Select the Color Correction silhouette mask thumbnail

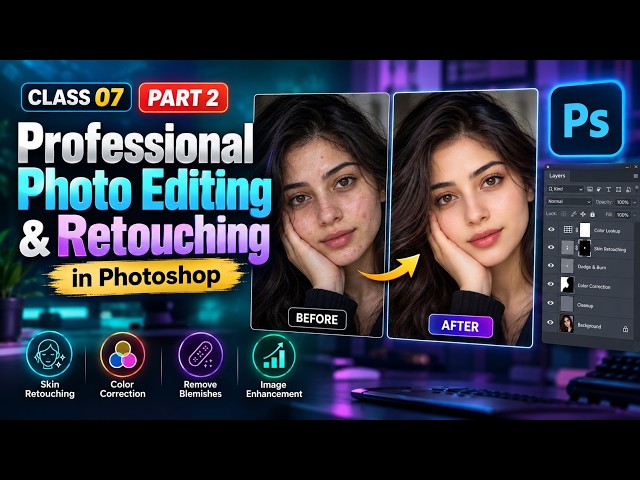(x=567, y=284)
